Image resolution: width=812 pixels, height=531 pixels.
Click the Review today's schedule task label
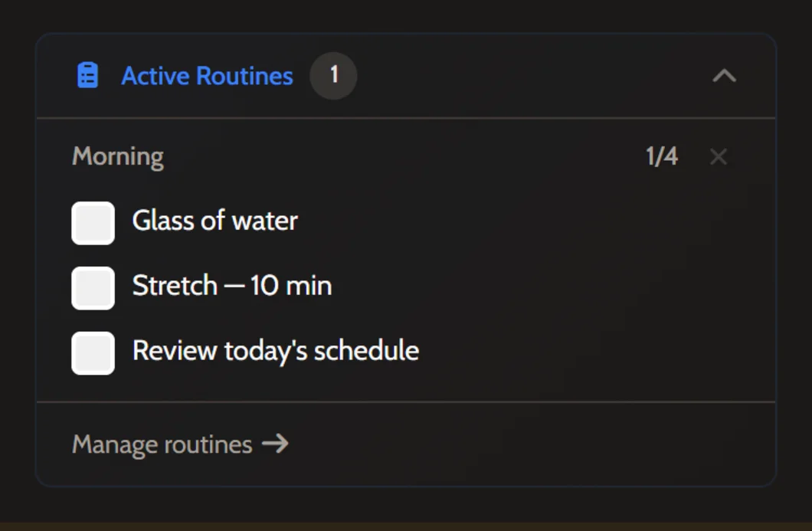(x=276, y=351)
